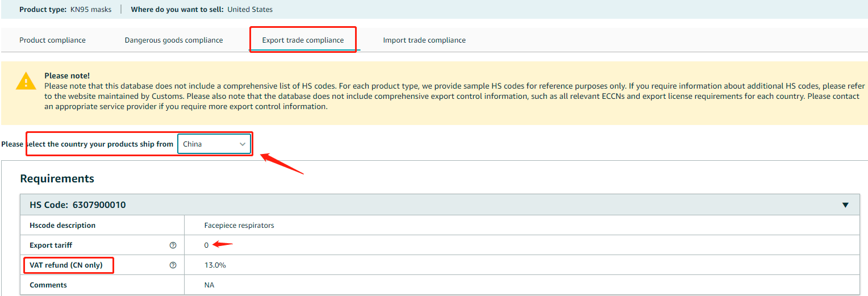This screenshot has height=296, width=868.
Task: Click the 13.0% VAT refund value
Action: (215, 265)
